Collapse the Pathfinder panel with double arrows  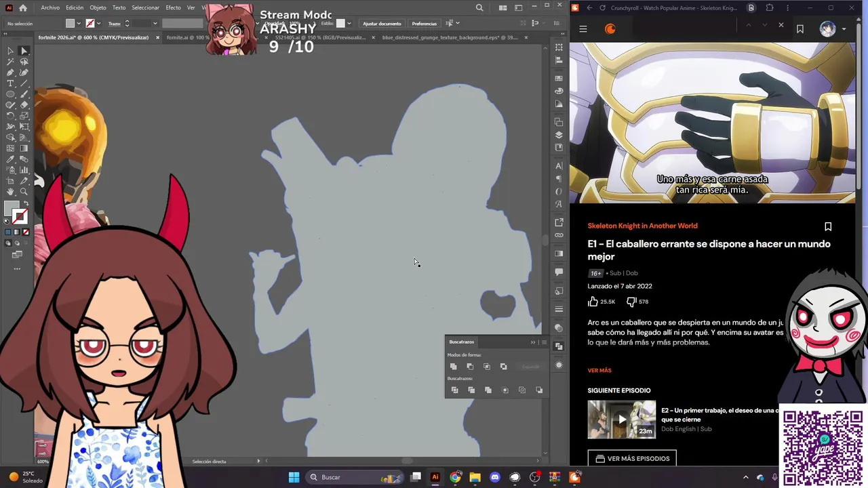[x=533, y=342]
